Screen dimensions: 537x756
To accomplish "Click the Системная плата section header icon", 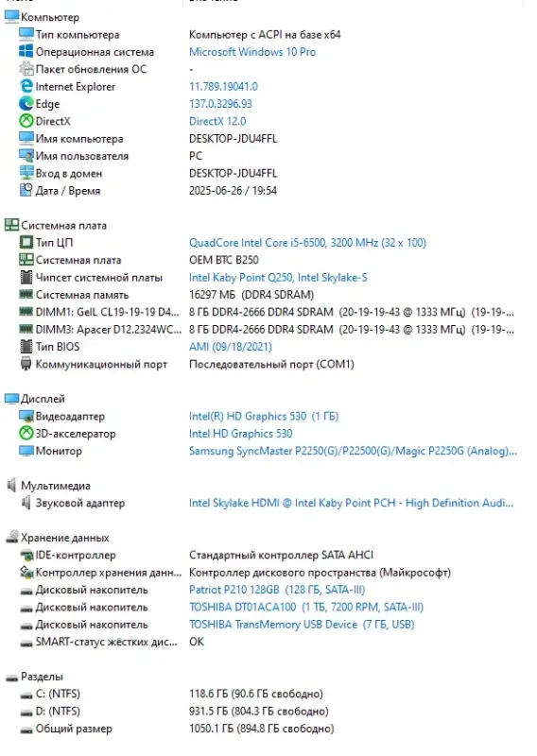I will tap(11, 225).
